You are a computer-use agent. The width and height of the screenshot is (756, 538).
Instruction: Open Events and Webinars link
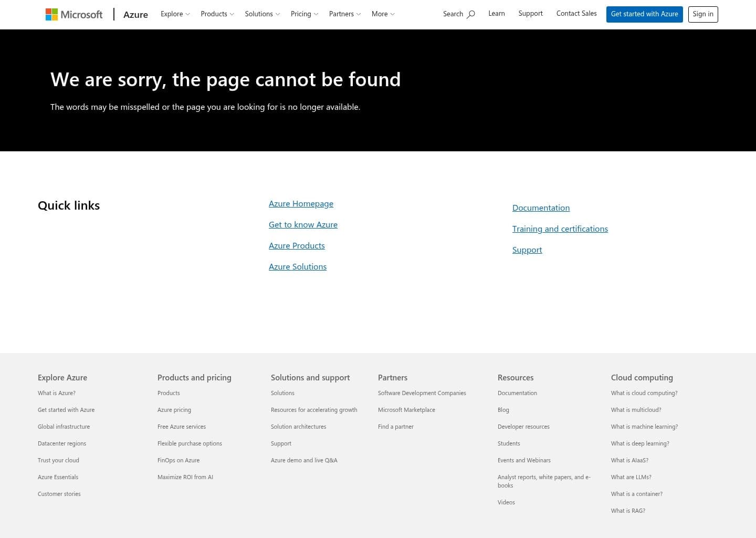524,460
